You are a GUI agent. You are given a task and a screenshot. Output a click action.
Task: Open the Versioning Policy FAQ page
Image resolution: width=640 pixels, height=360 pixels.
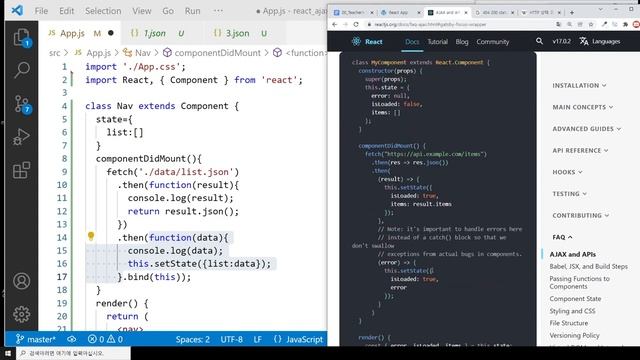tap(574, 335)
